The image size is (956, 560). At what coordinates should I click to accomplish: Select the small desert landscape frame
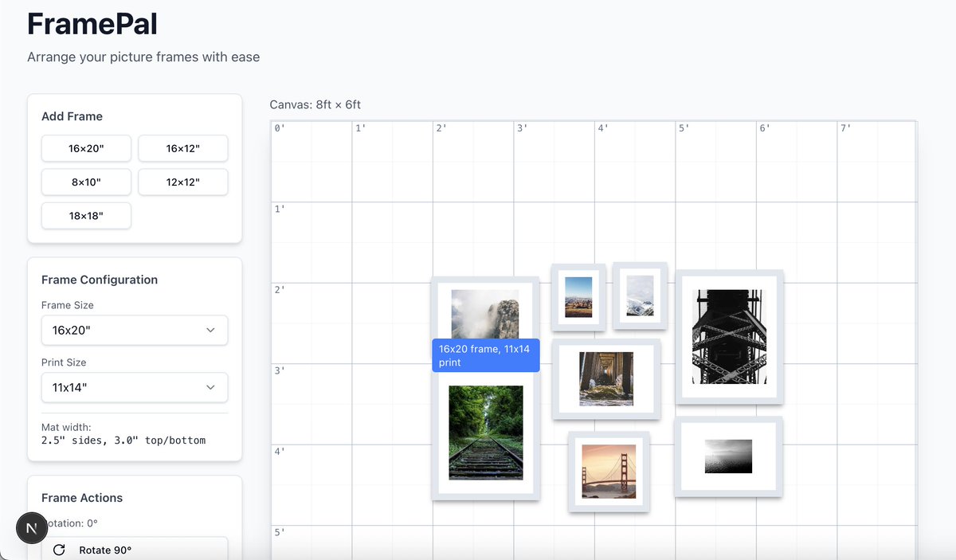tap(578, 297)
